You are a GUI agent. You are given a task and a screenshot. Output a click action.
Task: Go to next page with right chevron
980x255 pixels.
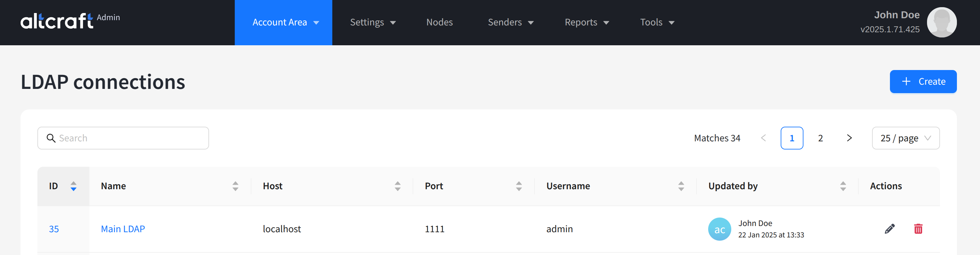pos(849,138)
